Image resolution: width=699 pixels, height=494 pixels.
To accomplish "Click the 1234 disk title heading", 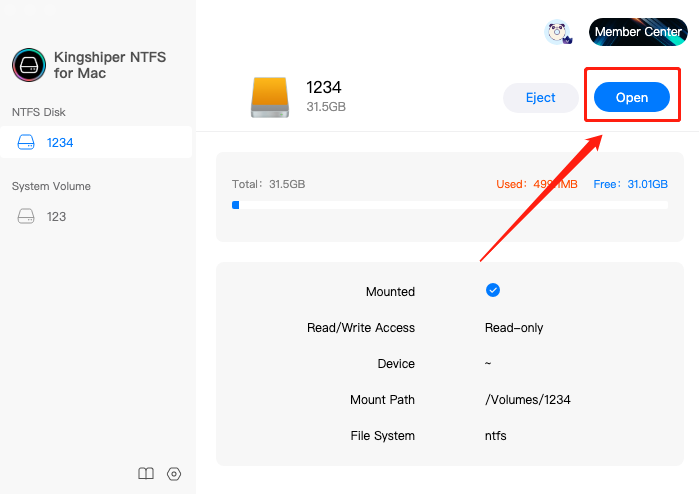I will [x=324, y=87].
